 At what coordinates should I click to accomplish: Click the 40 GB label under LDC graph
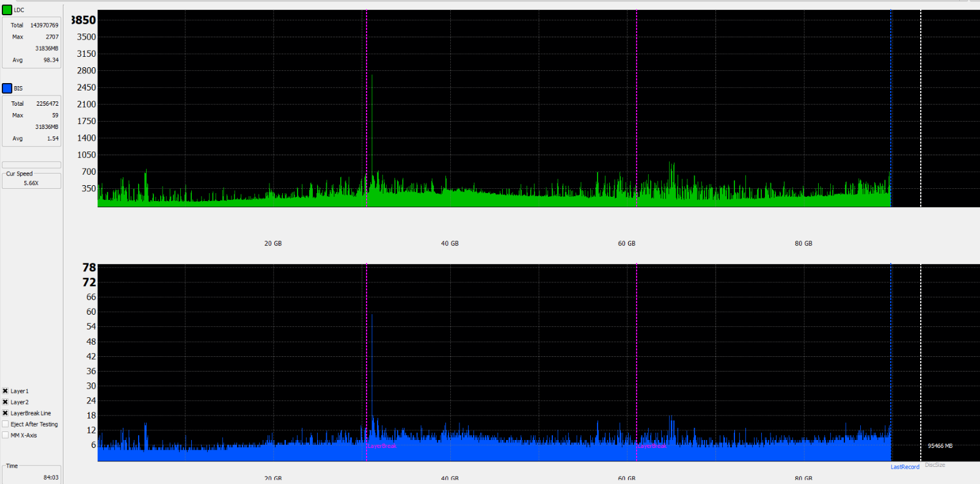[450, 243]
